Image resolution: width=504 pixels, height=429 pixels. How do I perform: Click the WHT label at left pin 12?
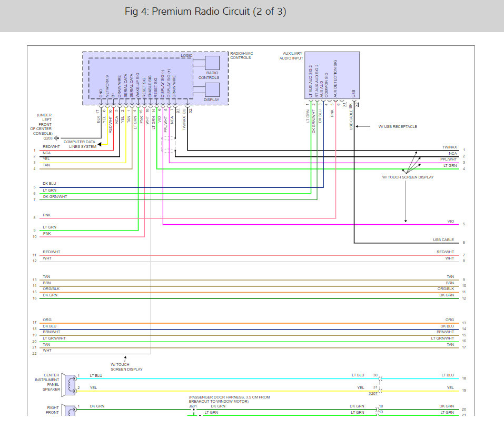tap(47, 258)
